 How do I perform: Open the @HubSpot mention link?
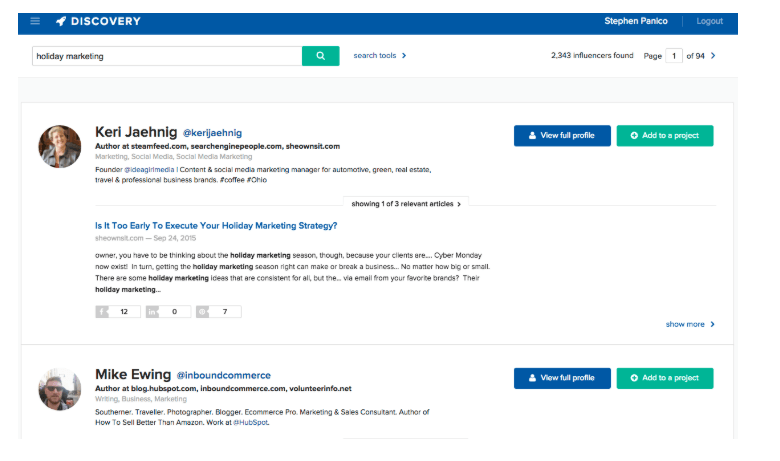pos(251,423)
